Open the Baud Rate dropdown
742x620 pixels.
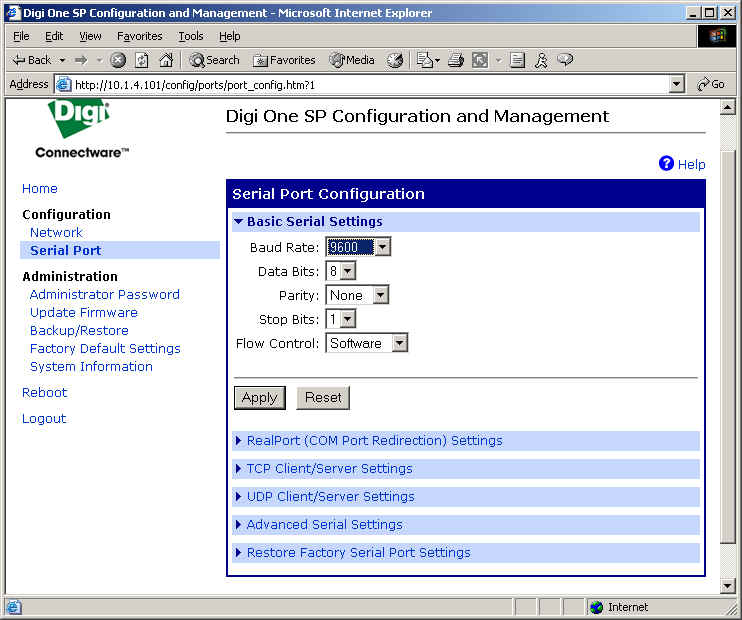[x=382, y=247]
